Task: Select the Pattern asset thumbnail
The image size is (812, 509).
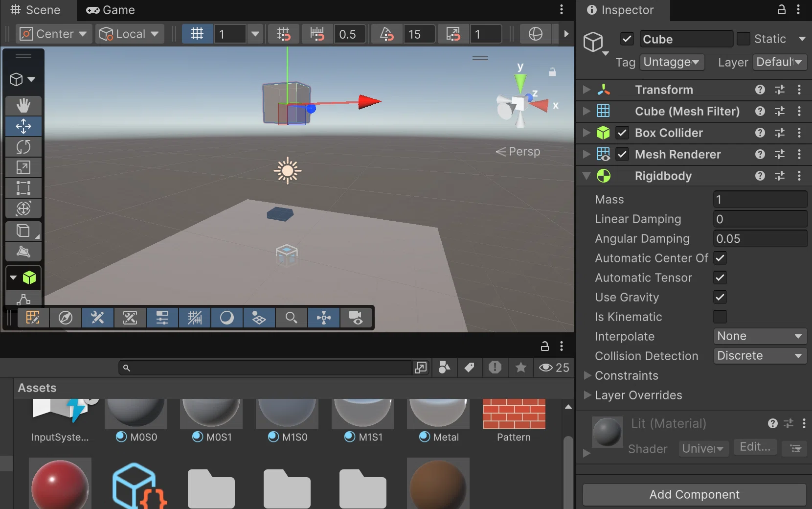Action: [x=514, y=414]
